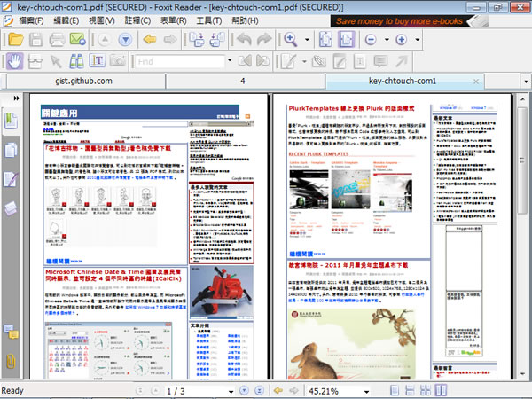532x399 pixels.
Task: Switch to the gist.github.com tab
Action: tap(84, 81)
